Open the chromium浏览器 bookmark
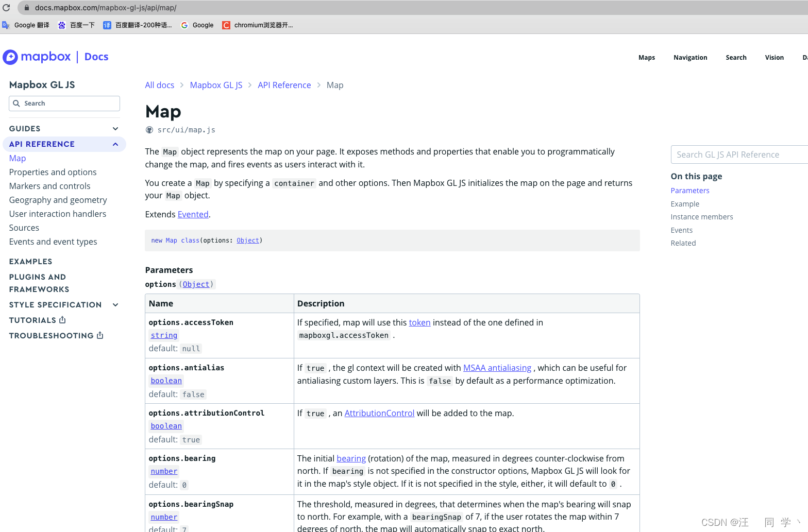 [258, 25]
